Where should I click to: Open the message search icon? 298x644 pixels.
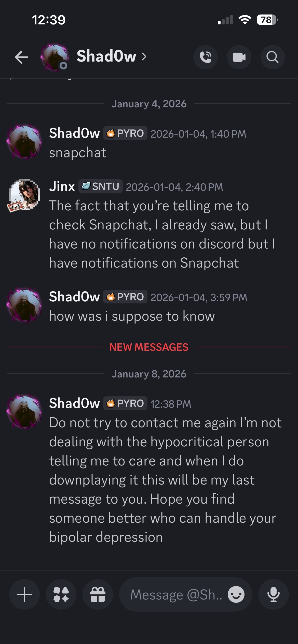click(272, 57)
